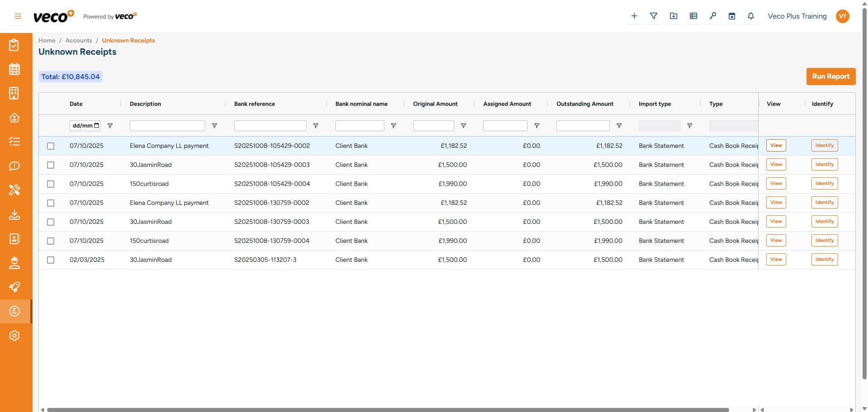The height and width of the screenshot is (412, 868).
Task: Click View on the 02/03/2025 receipt row
Action: coord(776,259)
